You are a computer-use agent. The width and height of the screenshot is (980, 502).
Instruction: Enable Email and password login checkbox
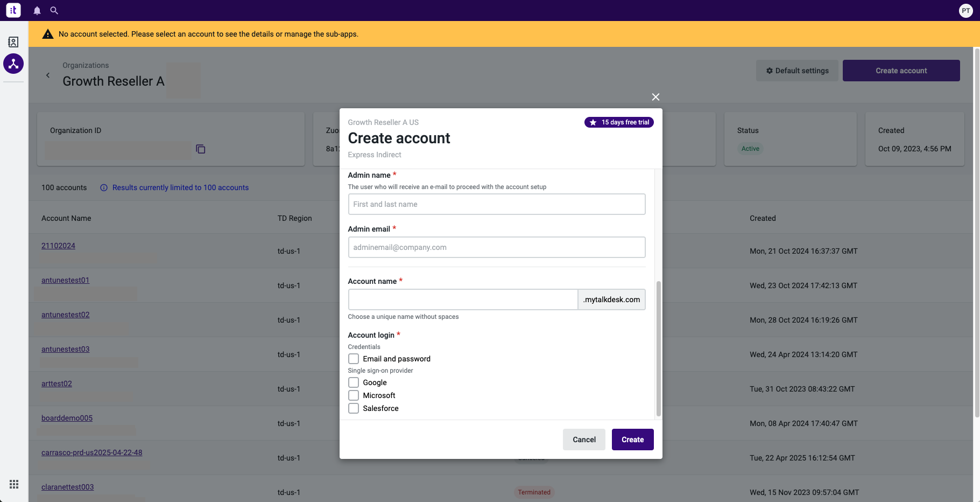pyautogui.click(x=354, y=359)
